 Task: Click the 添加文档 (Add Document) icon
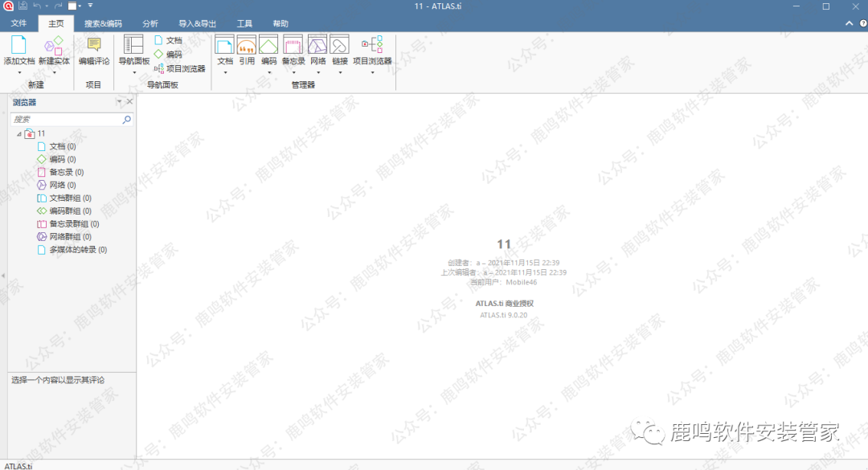click(x=18, y=45)
